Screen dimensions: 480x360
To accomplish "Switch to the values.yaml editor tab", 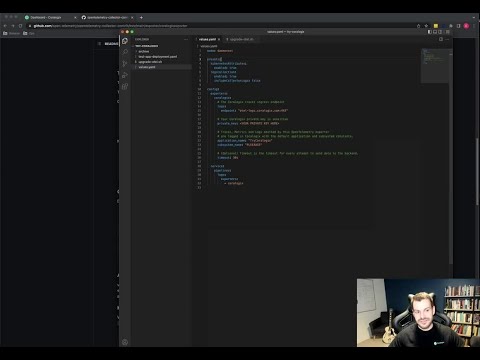I will coord(208,39).
